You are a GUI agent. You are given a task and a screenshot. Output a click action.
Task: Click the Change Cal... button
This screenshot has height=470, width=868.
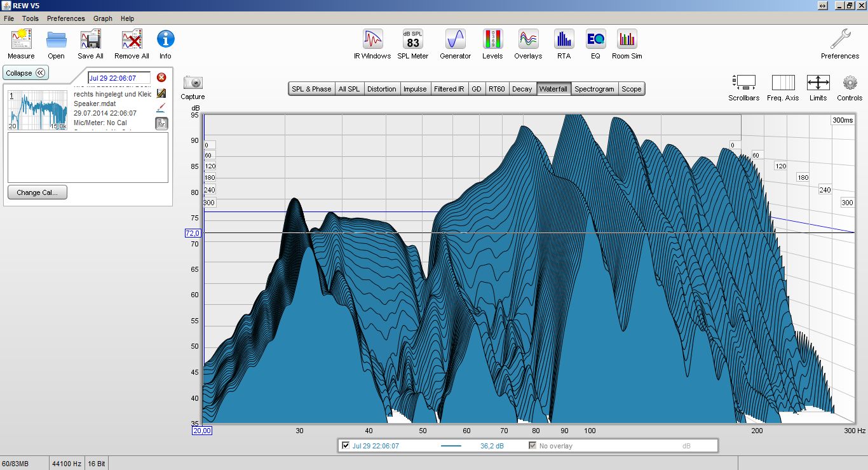[x=37, y=192]
